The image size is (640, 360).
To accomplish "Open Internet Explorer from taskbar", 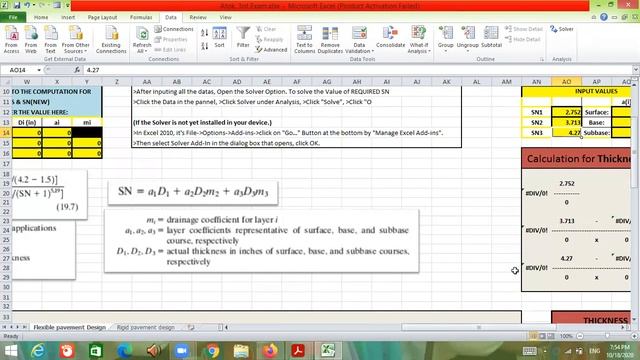I will point(38,351).
